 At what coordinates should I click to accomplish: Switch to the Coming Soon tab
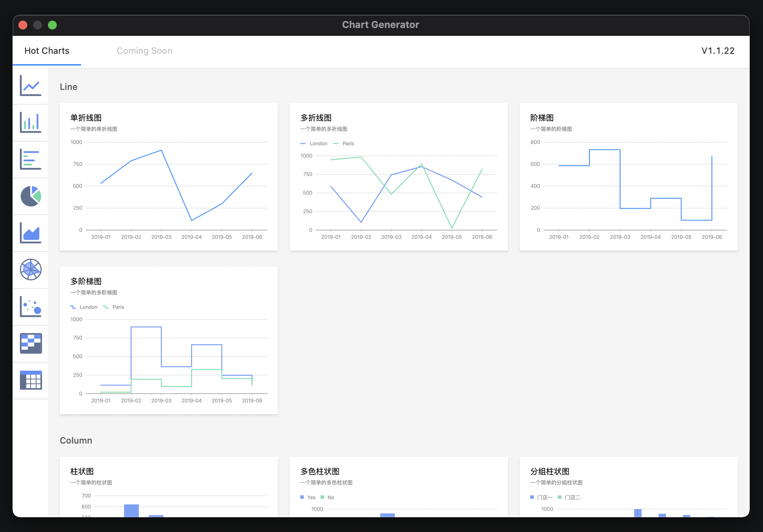[144, 51]
